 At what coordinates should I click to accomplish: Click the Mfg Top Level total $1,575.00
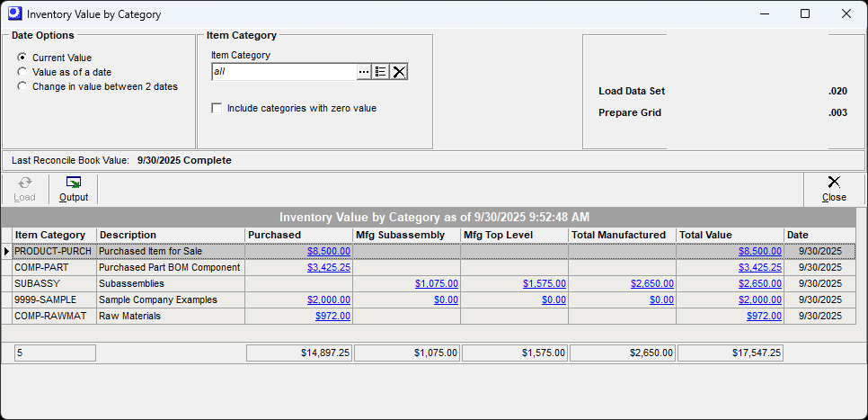[x=514, y=353]
